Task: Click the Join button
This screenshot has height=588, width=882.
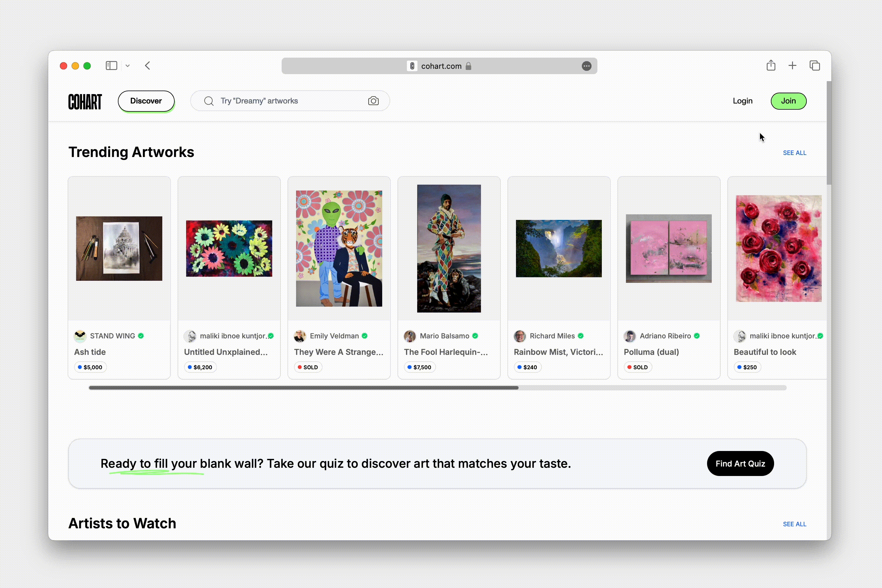Action: 788,101
